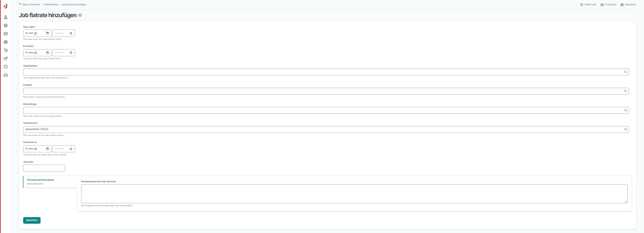Viewport: 644px width, 233px height.
Task: Go to Administration breadcrumb
Action: [51, 5]
